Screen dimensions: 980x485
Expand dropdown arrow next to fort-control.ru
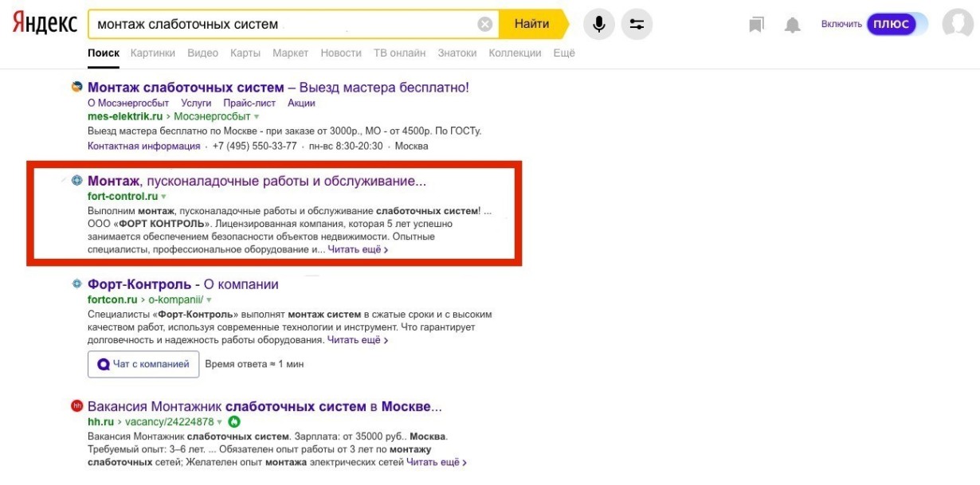(x=163, y=197)
